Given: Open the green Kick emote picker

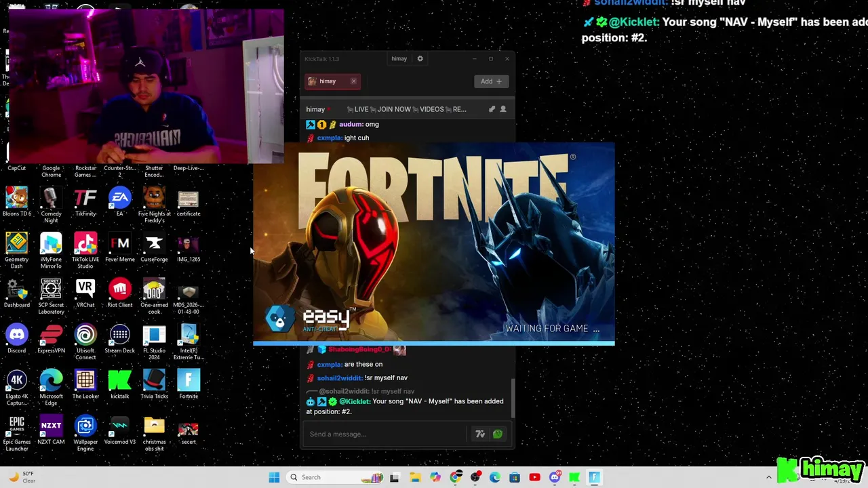Looking at the screenshot, I should 498,434.
